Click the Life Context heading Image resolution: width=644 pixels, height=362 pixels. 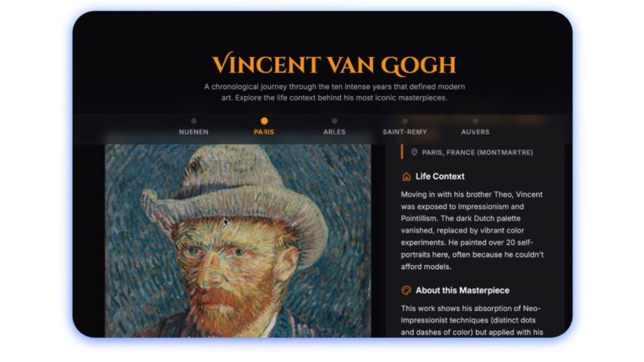pos(440,176)
